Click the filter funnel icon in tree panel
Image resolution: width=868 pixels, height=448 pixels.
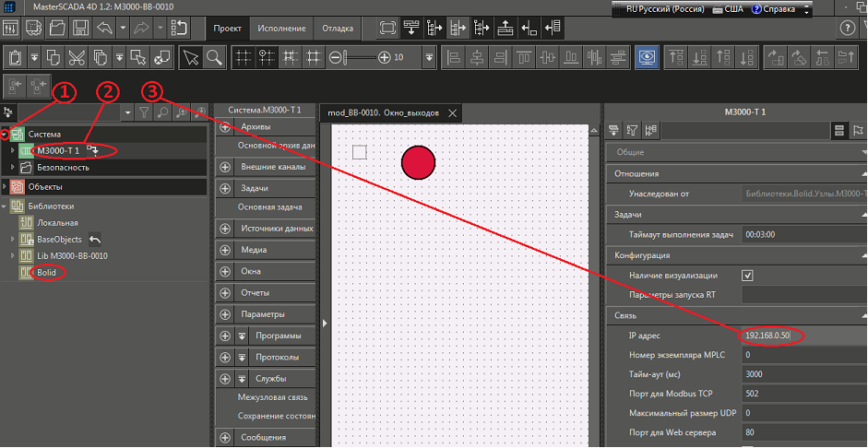(x=144, y=112)
